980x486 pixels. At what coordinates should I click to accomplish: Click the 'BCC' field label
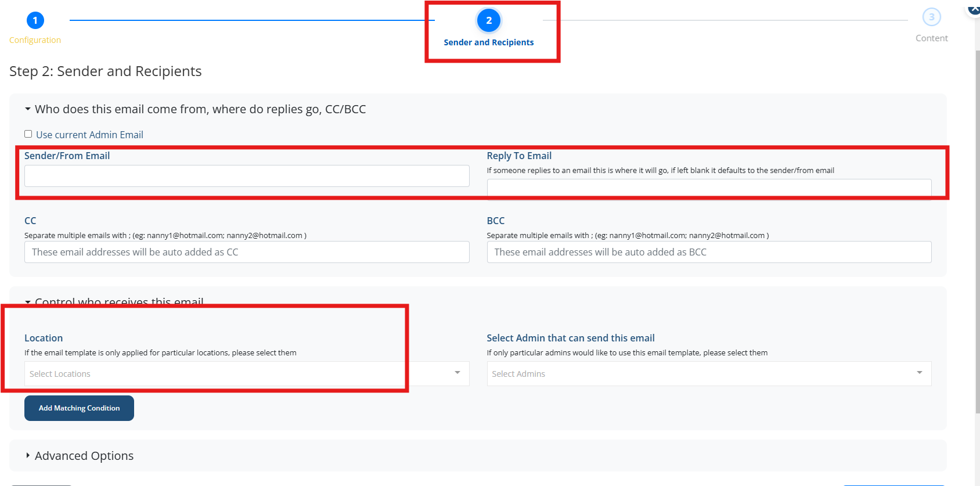(496, 221)
